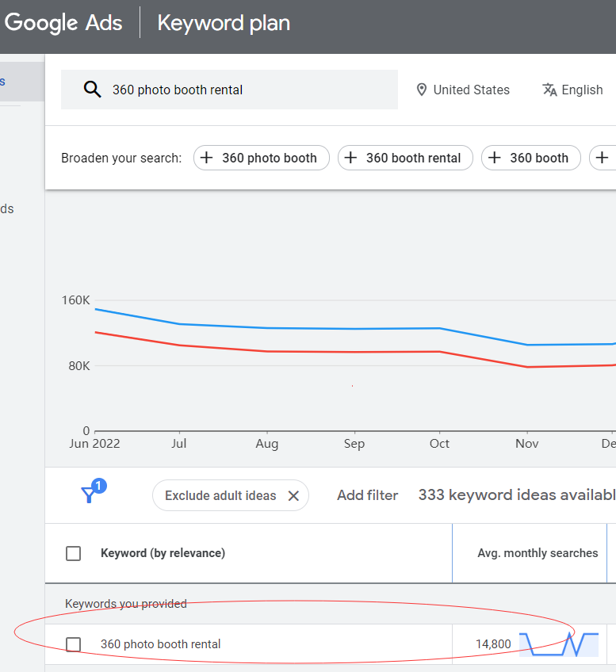Click the location pin icon
This screenshot has height=672, width=616.
[422, 90]
